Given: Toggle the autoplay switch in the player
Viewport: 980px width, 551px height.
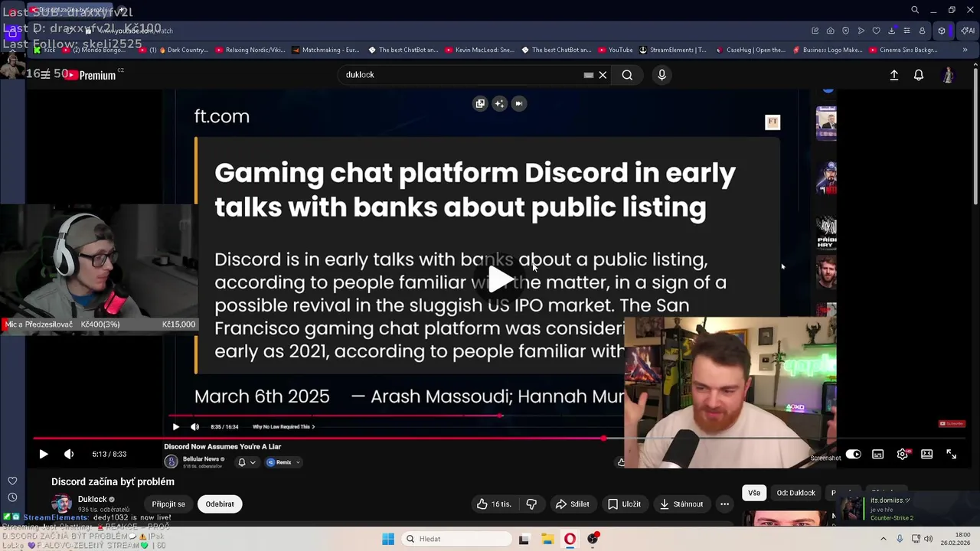Looking at the screenshot, I should click(853, 454).
